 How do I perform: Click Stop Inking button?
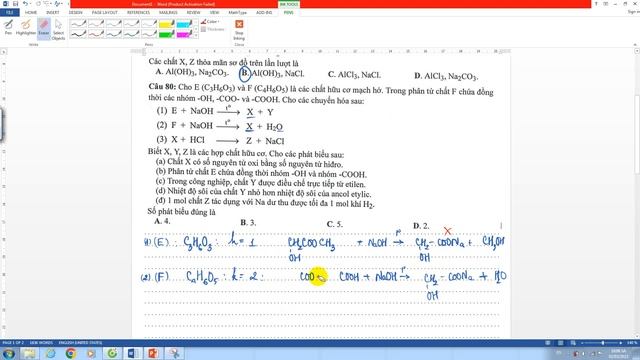click(x=239, y=30)
